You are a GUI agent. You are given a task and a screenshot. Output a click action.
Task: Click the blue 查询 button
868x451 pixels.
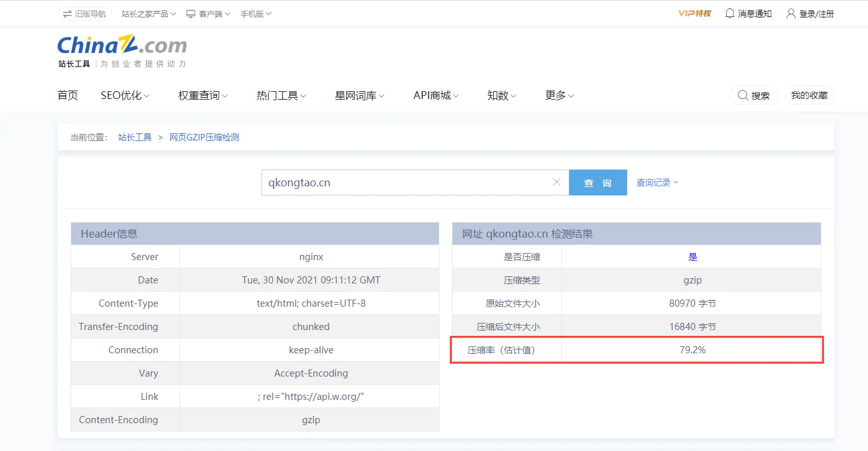[598, 182]
